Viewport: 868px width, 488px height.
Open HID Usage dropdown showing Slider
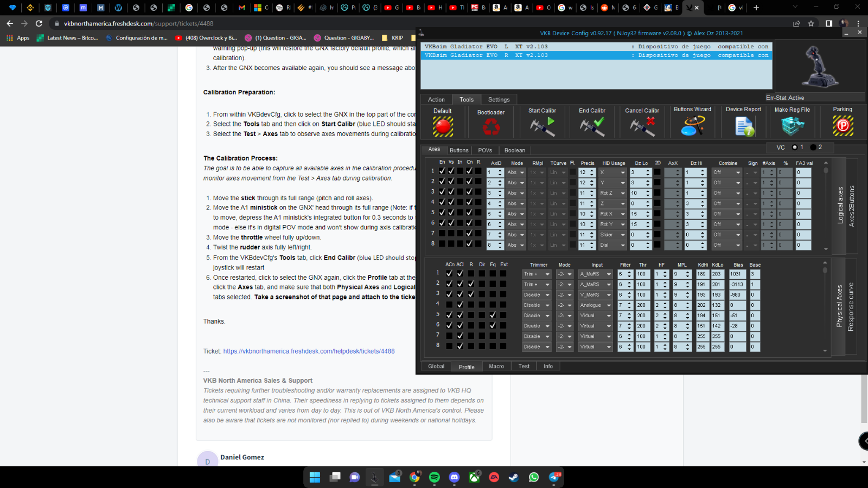pos(612,235)
